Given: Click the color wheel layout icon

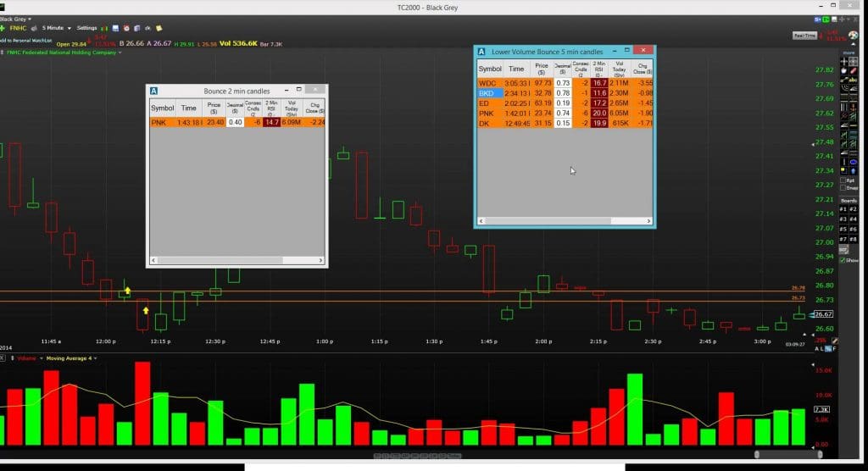Looking at the screenshot, I should click(x=853, y=35).
